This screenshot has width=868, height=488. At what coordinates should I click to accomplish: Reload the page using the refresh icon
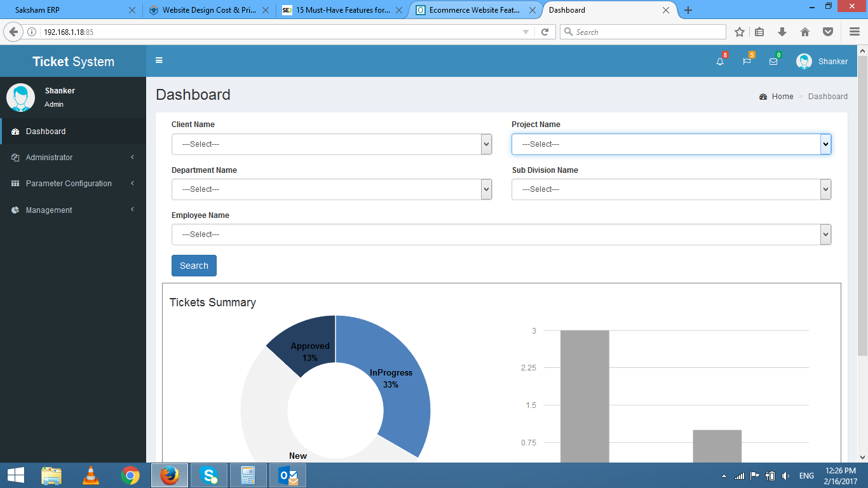click(545, 32)
